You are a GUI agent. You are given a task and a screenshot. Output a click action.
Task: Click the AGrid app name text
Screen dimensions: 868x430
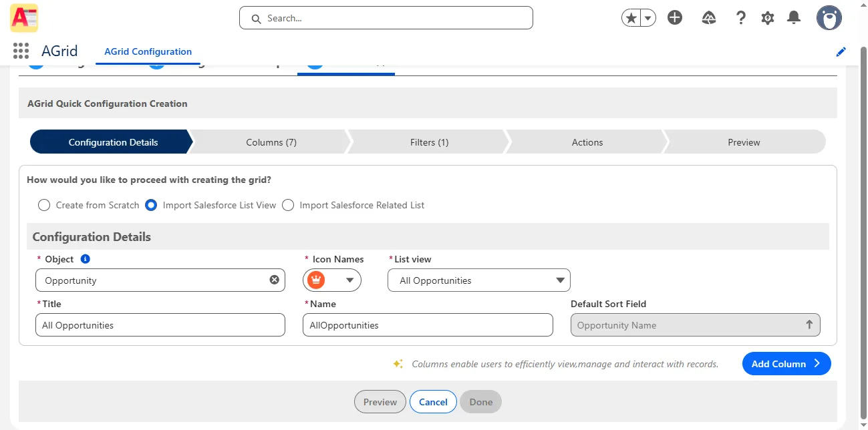(59, 51)
